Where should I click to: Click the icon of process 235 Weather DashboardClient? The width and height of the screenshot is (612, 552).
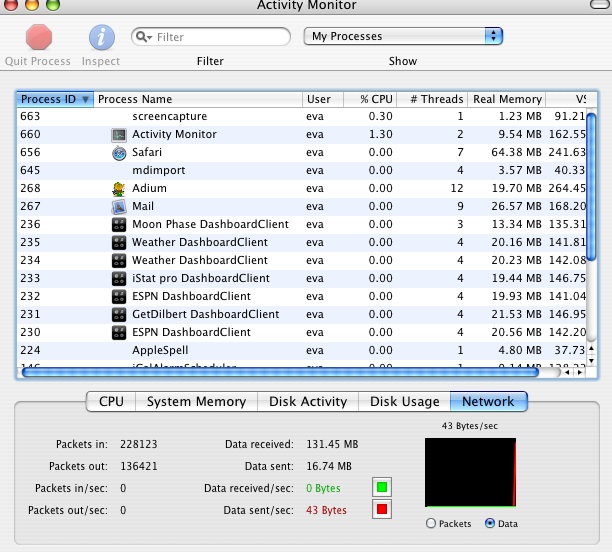(119, 242)
